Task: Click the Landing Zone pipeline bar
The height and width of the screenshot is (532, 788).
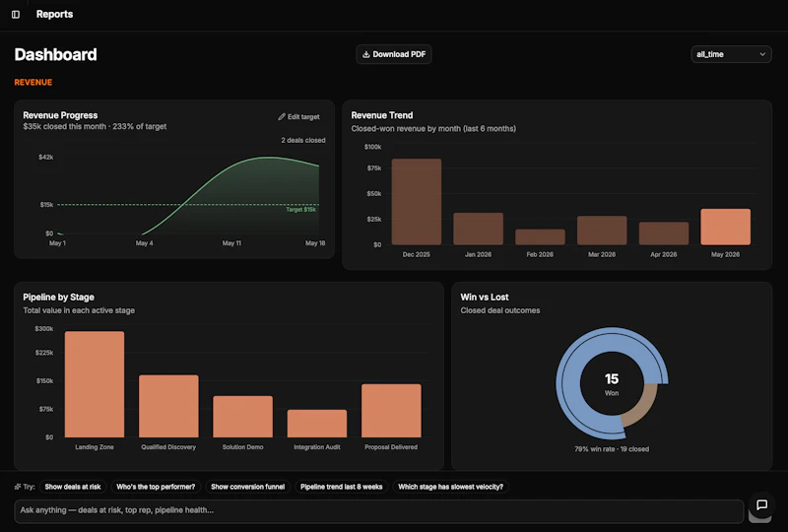Action: coord(95,384)
